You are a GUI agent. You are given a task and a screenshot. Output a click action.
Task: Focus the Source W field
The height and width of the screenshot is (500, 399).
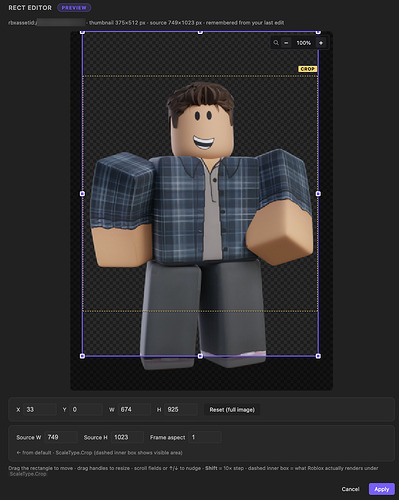pyautogui.click(x=61, y=437)
